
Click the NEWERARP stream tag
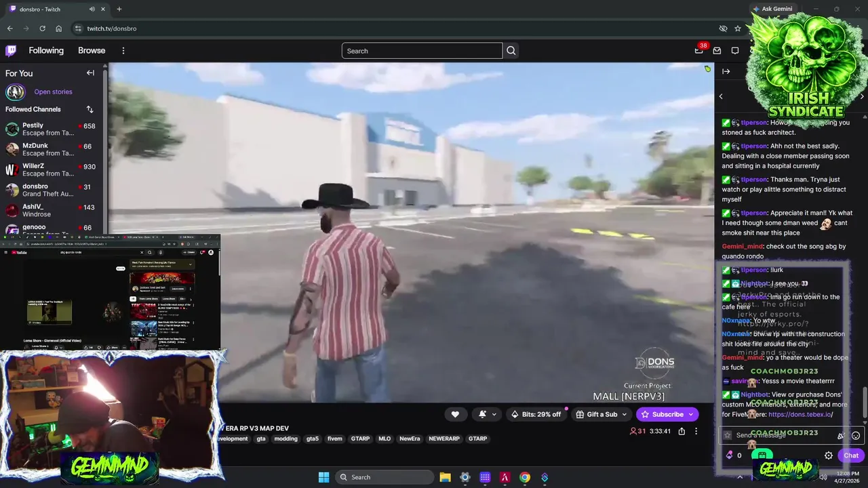(x=444, y=439)
